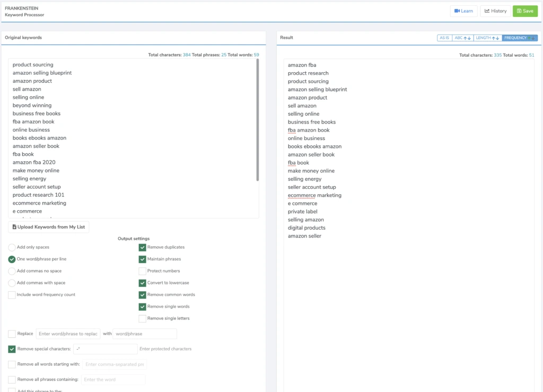The height and width of the screenshot is (392, 543).
Task: Click the video camera icon on Learn
Action: click(x=457, y=11)
